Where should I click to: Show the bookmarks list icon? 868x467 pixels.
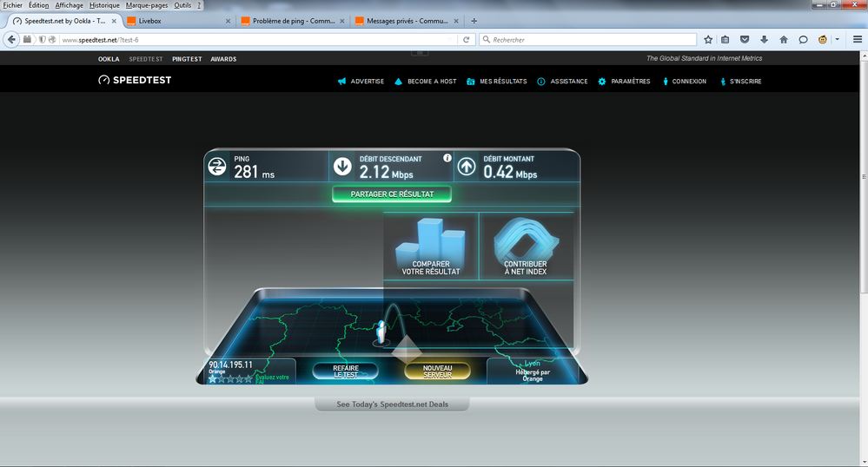[726, 39]
